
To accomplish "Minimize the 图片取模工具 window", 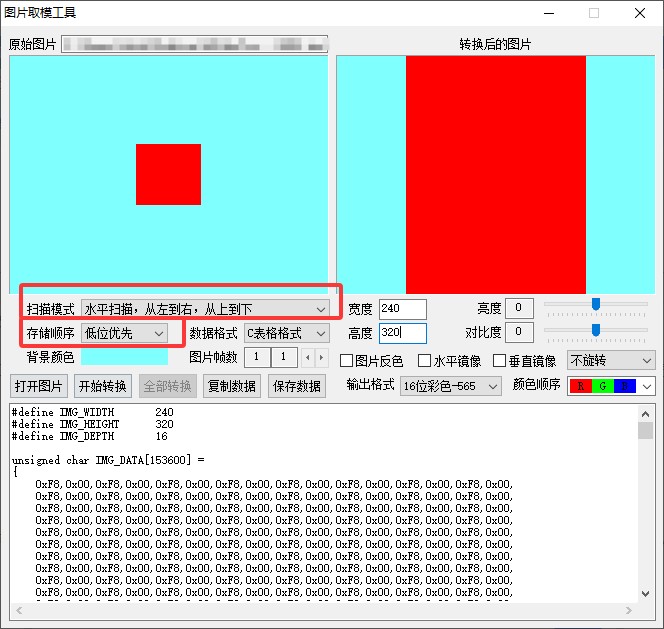I will tap(547, 13).
